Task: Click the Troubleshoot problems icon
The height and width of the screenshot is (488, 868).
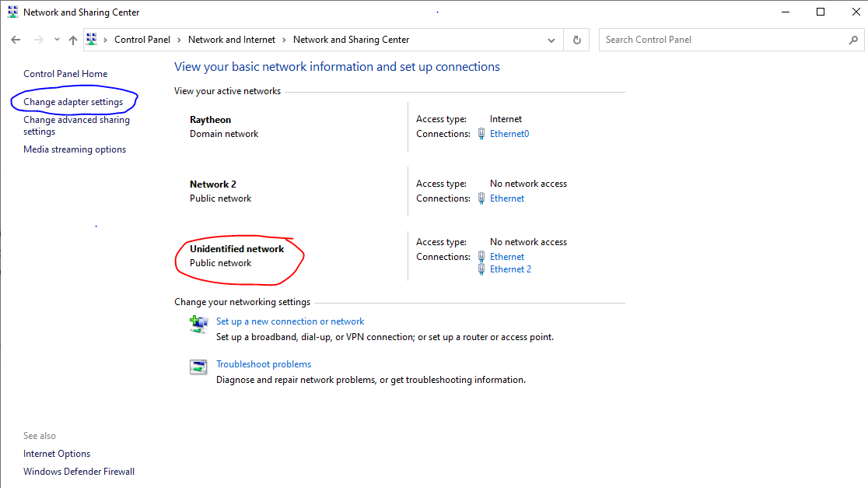Action: click(199, 367)
